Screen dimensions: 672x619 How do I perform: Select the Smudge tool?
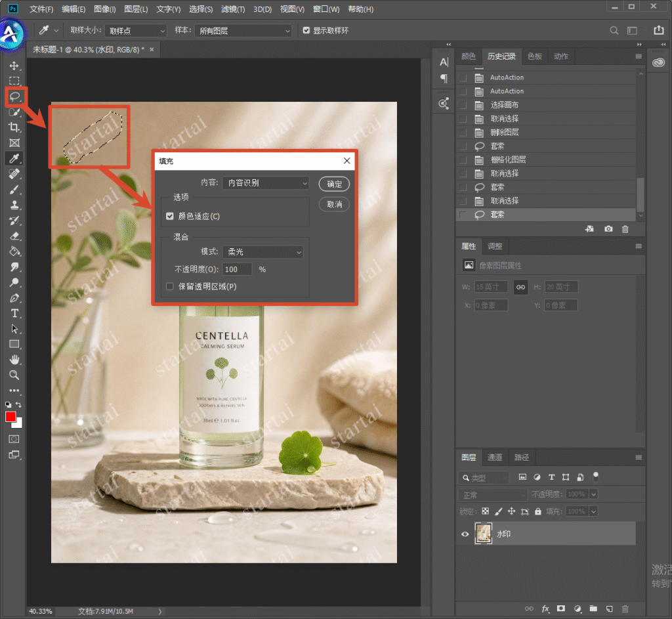coord(14,267)
